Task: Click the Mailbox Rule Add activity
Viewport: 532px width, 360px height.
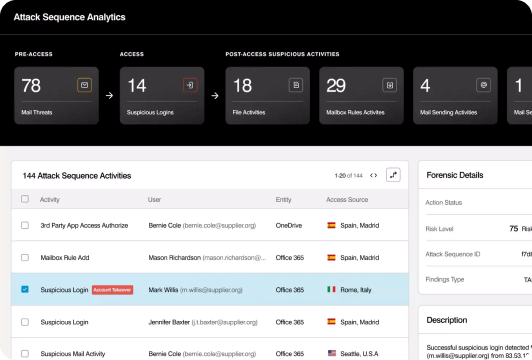Action: click(x=65, y=258)
